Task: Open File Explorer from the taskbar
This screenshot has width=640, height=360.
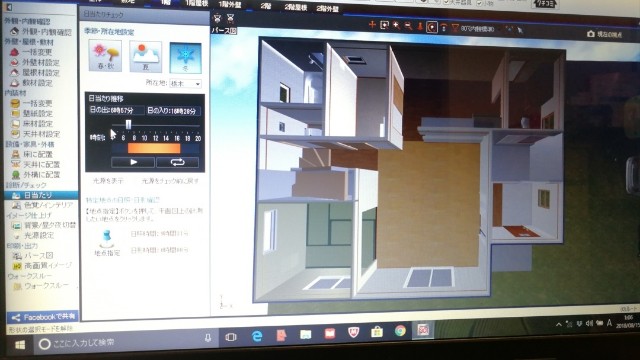Action: click(305, 334)
